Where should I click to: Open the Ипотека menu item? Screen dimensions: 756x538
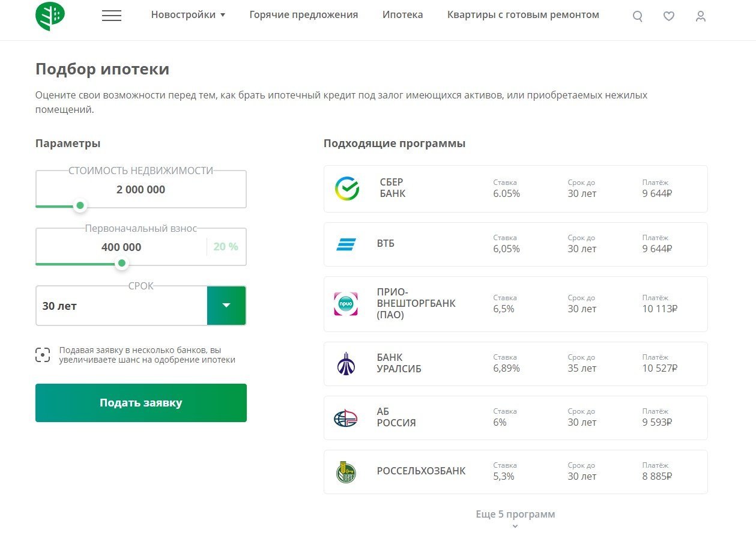pyautogui.click(x=402, y=15)
